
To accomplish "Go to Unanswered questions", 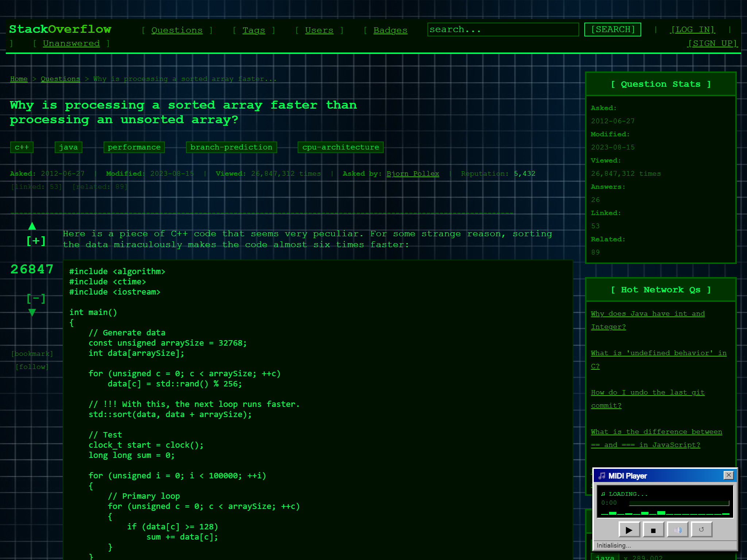I will (71, 43).
